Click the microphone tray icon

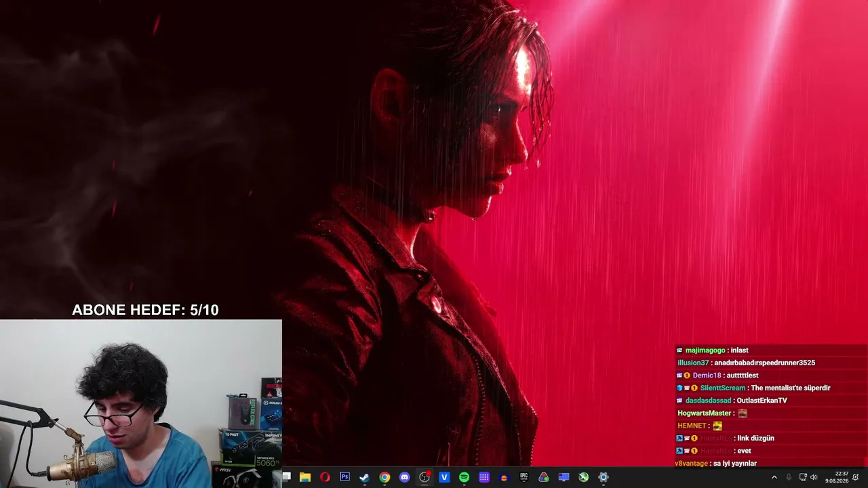[x=789, y=477]
